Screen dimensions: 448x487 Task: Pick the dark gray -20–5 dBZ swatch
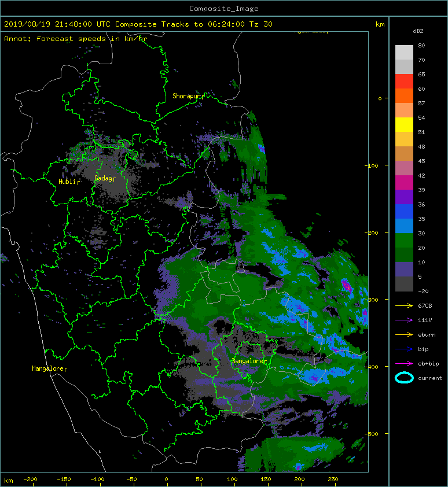[x=404, y=283]
